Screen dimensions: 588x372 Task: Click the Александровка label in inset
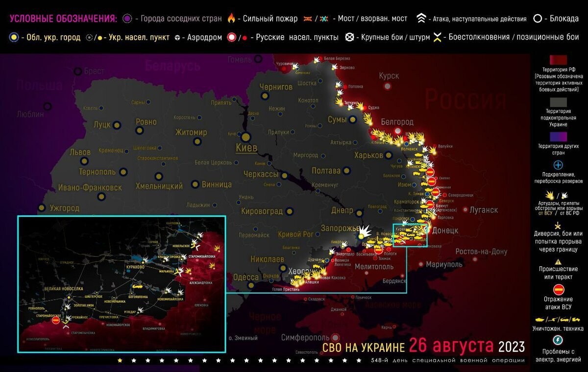click(201, 283)
